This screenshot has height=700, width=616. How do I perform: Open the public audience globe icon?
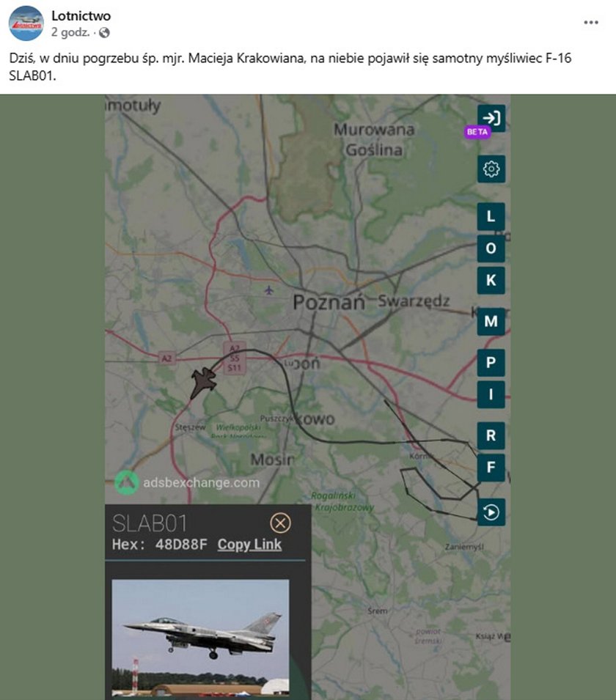(104, 32)
